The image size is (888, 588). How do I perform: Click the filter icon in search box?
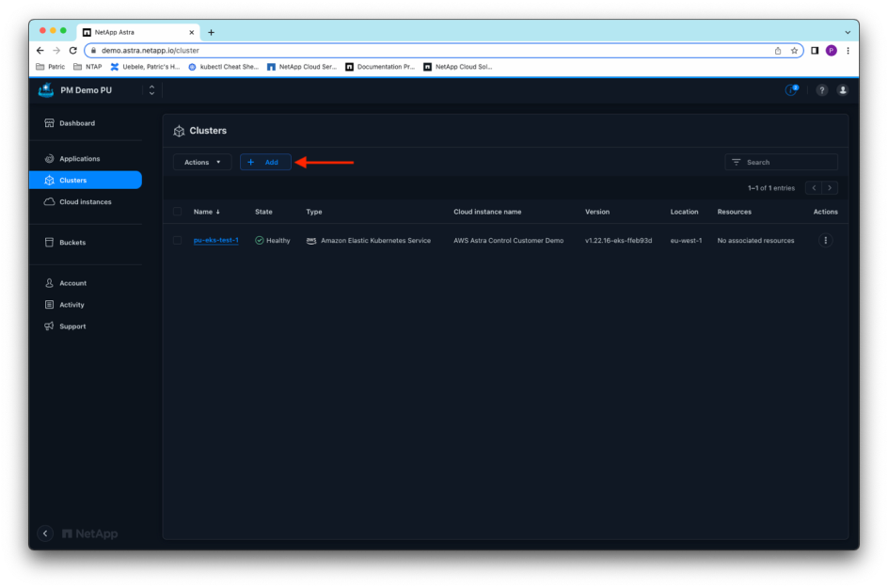[736, 162]
